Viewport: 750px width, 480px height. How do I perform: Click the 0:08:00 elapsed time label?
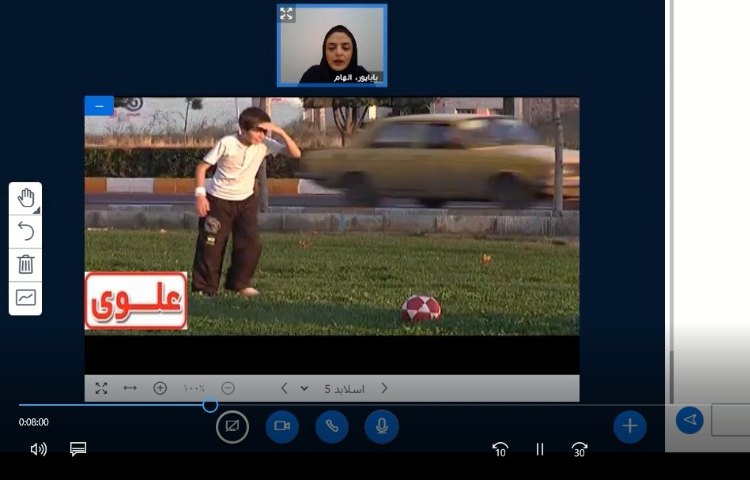pos(33,422)
